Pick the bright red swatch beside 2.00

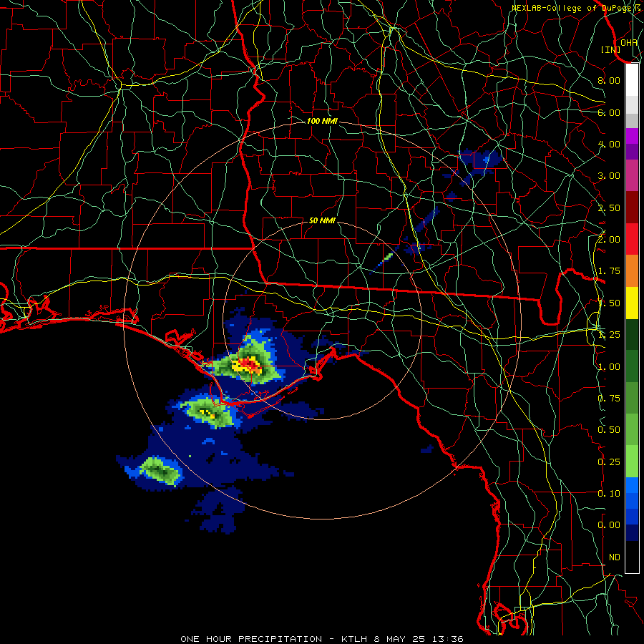pyautogui.click(x=632, y=239)
